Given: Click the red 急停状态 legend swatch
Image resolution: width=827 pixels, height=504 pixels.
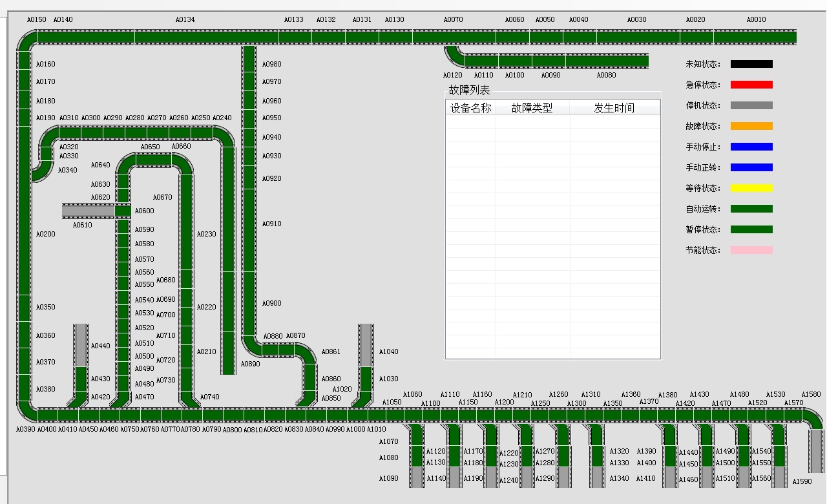Looking at the screenshot, I should [x=751, y=85].
